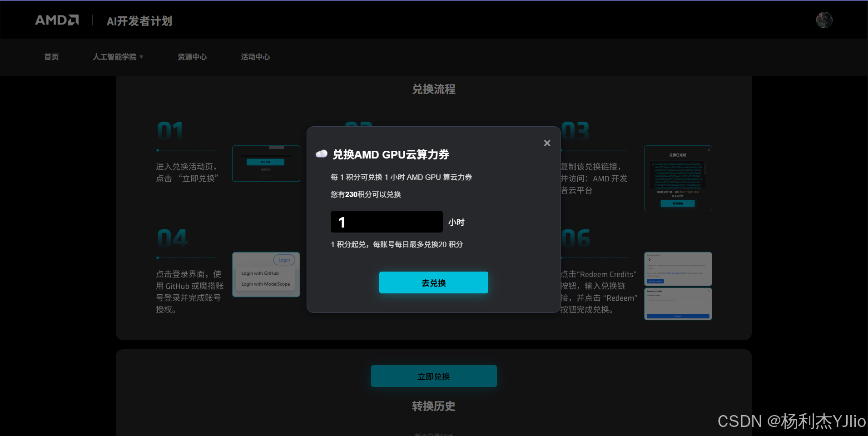Click the 每 1 积分可兑换 1 小时 description
This screenshot has width=868, height=436.
coord(401,177)
